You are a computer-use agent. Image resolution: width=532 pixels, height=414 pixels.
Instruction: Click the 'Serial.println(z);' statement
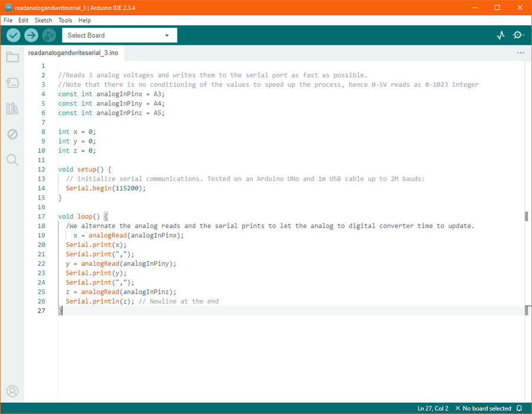click(100, 301)
